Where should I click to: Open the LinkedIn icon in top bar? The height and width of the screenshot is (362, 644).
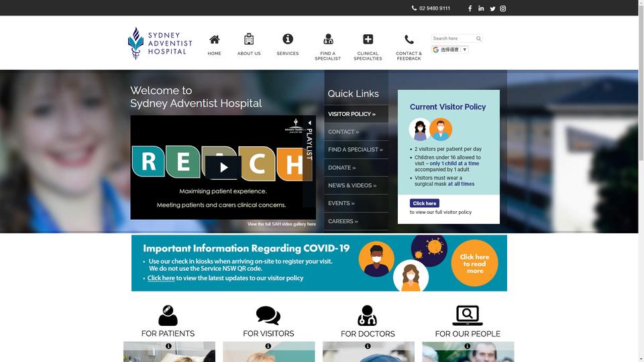click(481, 8)
